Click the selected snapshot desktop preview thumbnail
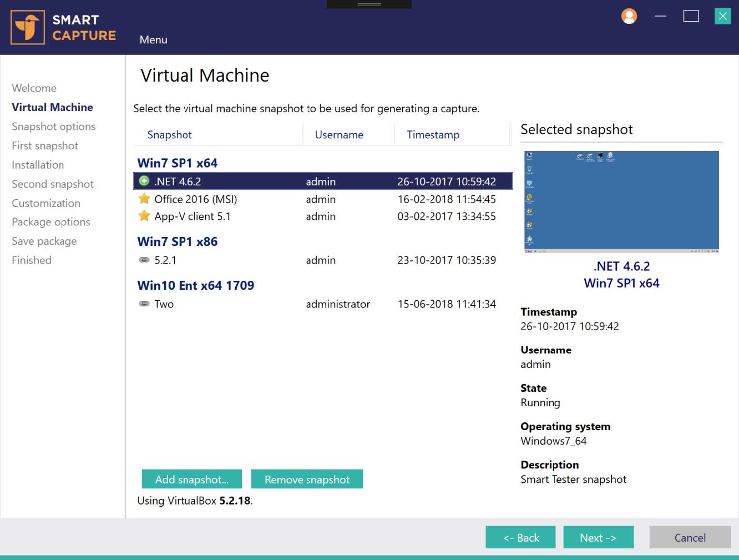This screenshot has width=739, height=560. pyautogui.click(x=621, y=201)
